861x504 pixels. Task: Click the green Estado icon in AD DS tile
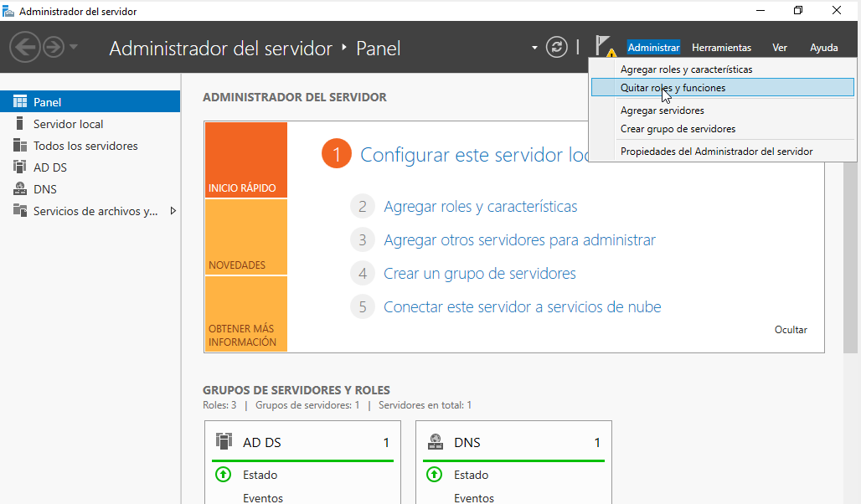[x=223, y=475]
